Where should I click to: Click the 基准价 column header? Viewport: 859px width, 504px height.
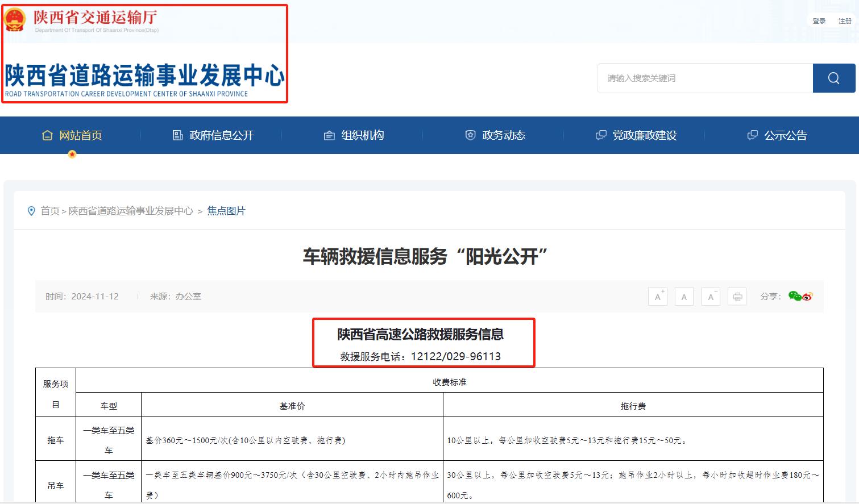(292, 406)
